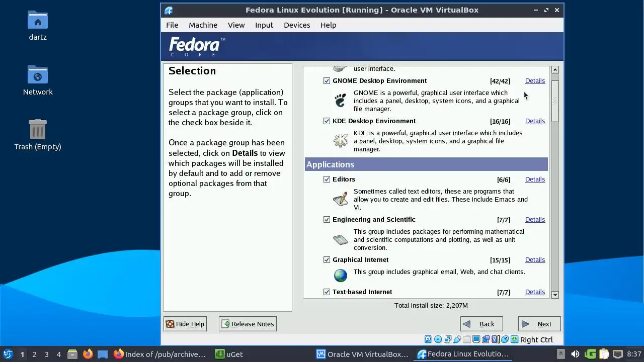644x362 pixels.
Task: Click the Hide Help button
Action: 185,324
